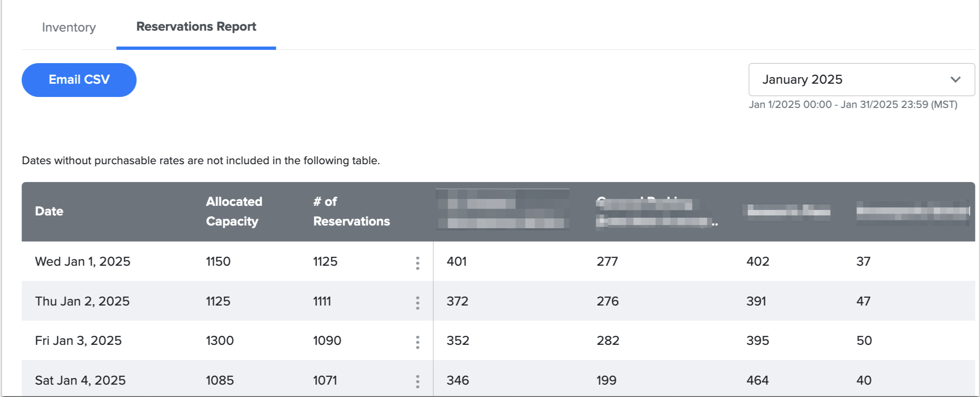Open the three-dot menu for Fri Jan 3
The height and width of the screenshot is (397, 980).
[417, 342]
